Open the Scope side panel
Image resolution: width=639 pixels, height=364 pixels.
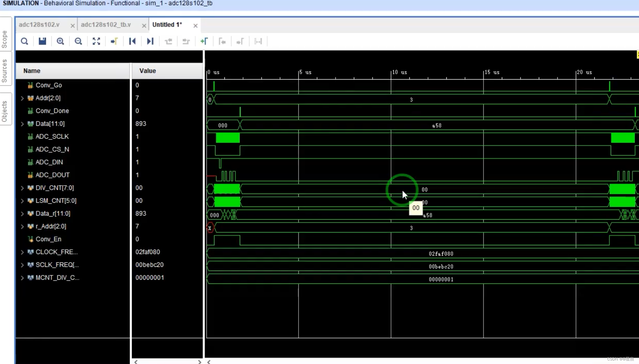(4, 39)
